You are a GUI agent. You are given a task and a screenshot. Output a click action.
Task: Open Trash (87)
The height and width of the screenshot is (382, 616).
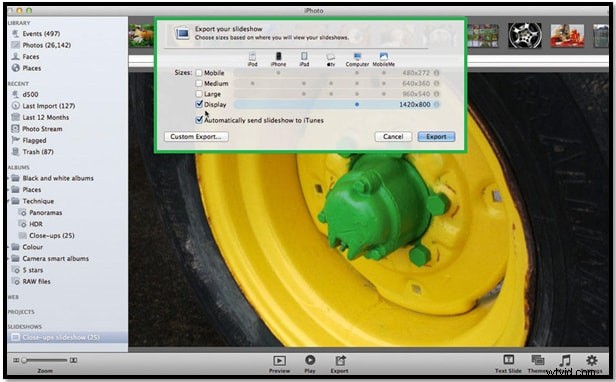tap(33, 152)
